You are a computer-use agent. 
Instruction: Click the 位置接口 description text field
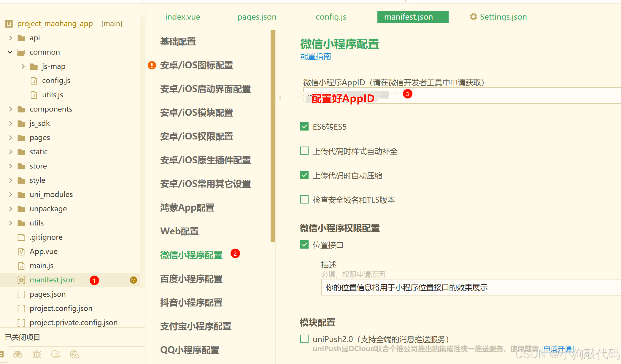point(471,287)
